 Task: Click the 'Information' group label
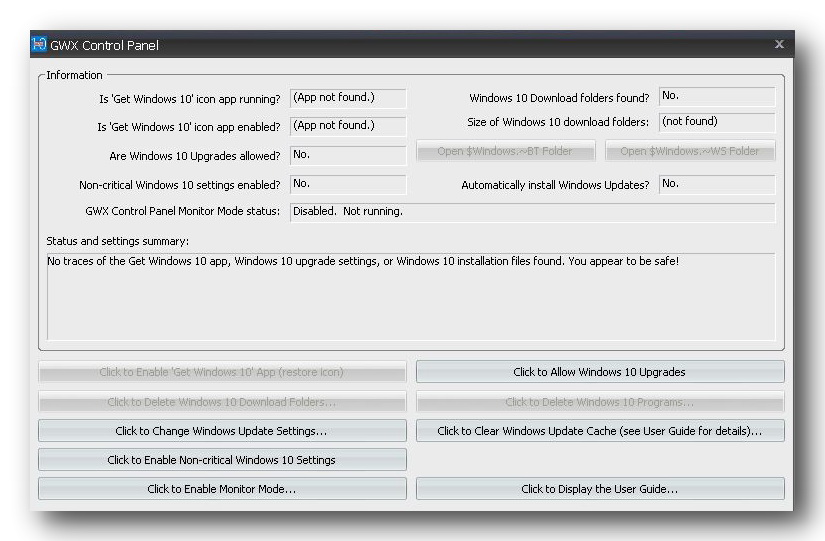pyautogui.click(x=74, y=75)
